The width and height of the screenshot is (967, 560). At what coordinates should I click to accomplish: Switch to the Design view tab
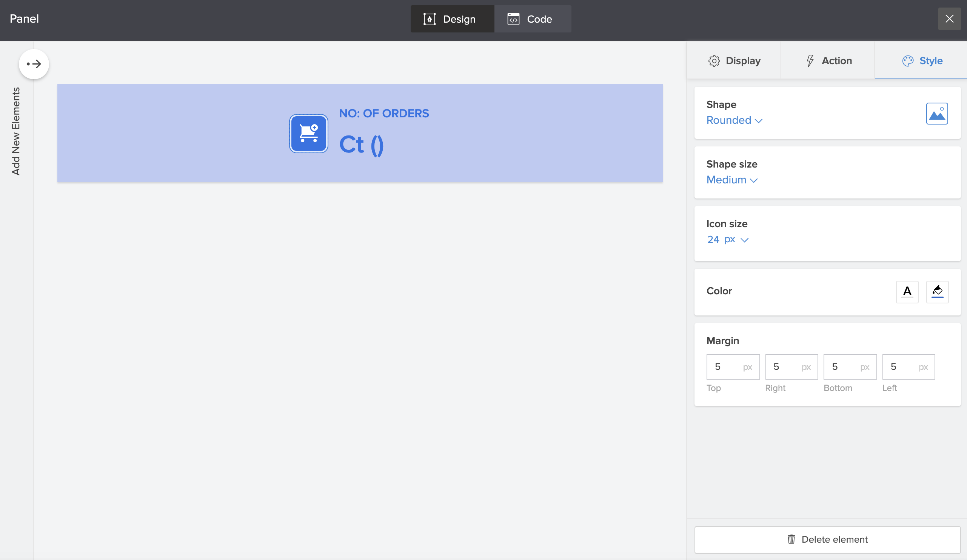(452, 19)
